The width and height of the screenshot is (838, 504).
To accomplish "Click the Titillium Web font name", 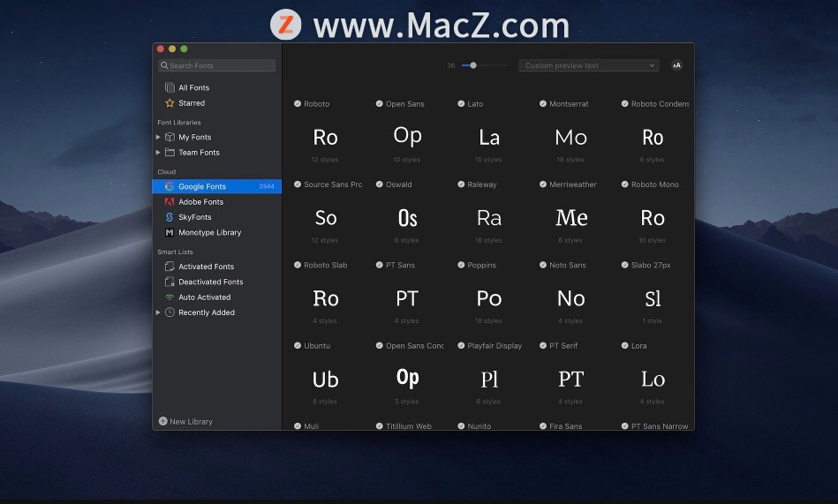I will click(408, 426).
